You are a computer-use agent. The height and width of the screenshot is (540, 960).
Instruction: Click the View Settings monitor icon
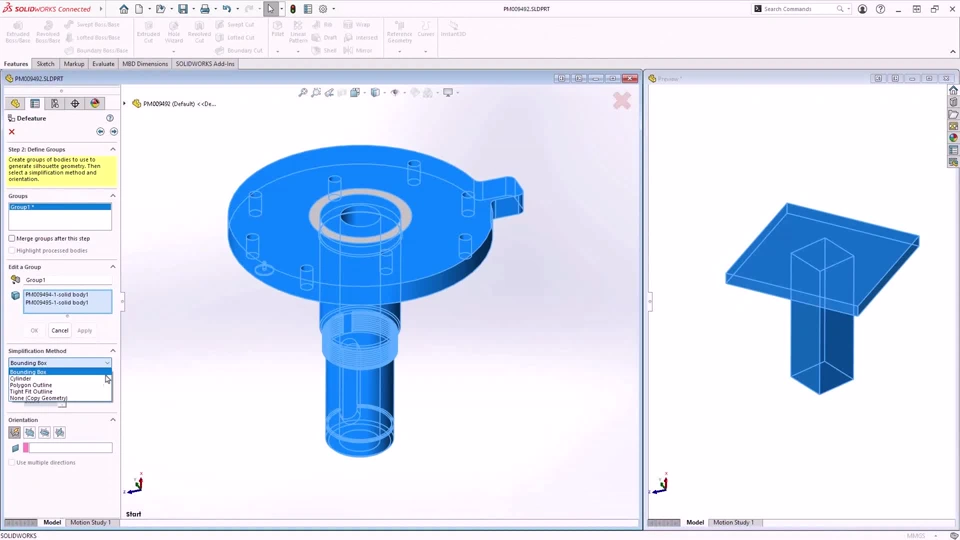448,92
